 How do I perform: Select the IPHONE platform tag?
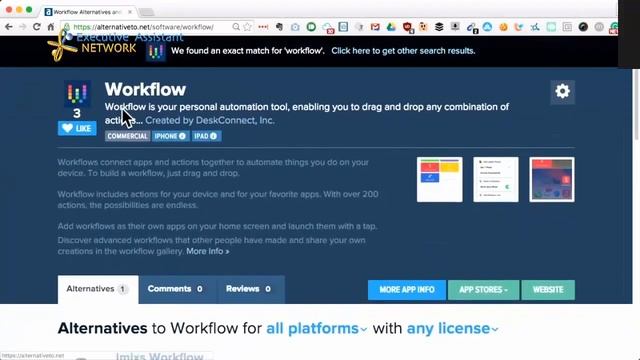(x=170, y=136)
